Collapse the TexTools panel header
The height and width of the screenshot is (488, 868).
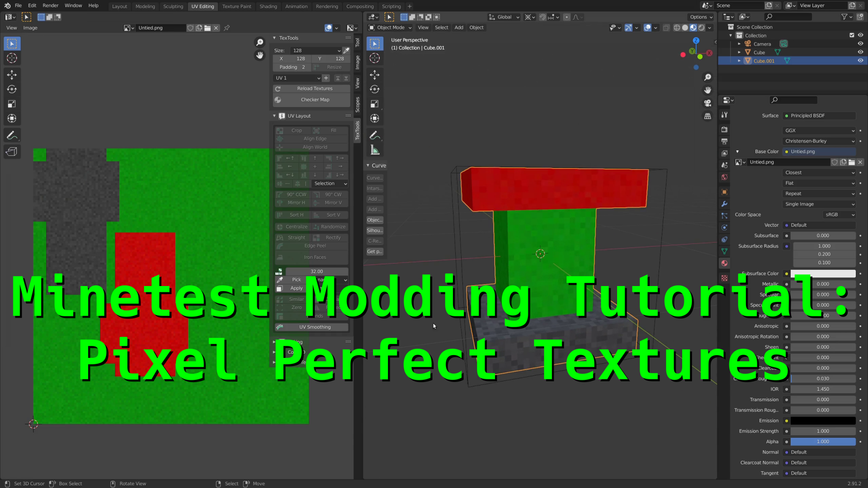[x=288, y=38]
